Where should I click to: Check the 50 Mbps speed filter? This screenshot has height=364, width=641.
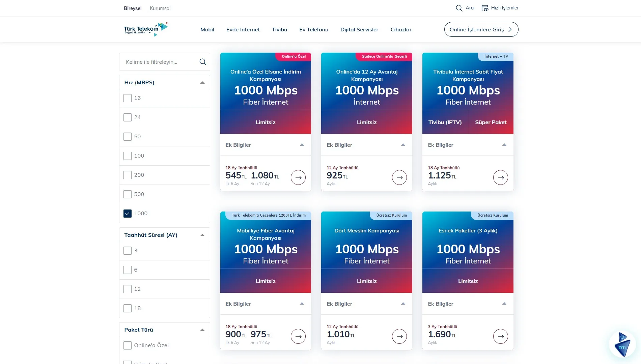(128, 137)
